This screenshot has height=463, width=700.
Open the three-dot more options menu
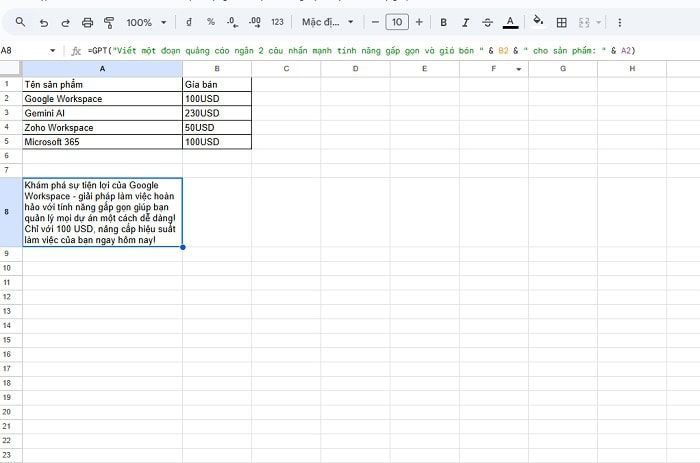click(621, 22)
